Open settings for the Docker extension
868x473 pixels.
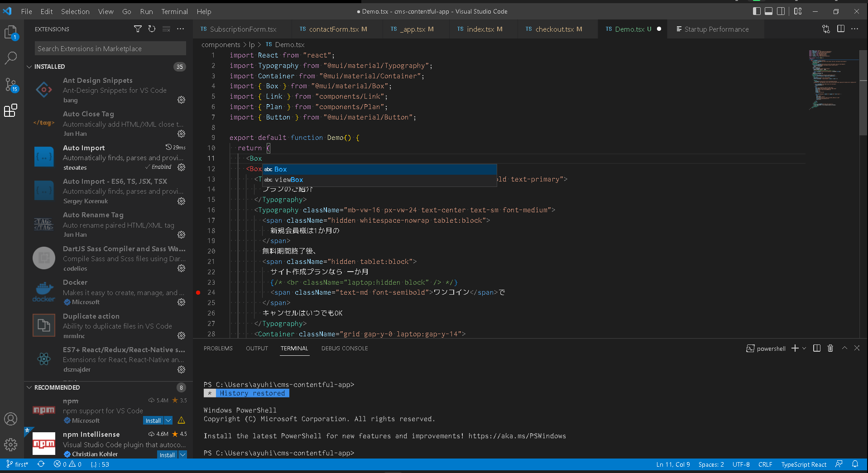pyautogui.click(x=181, y=302)
